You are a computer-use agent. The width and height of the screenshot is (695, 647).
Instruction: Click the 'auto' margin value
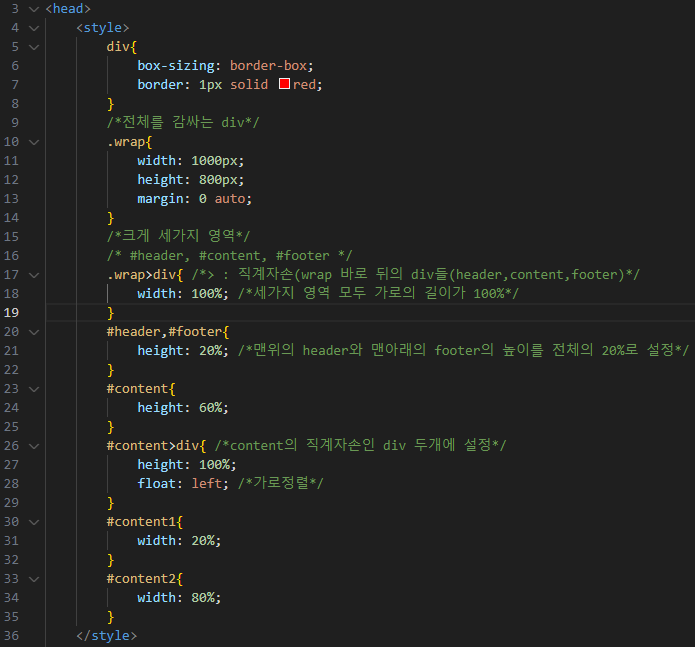coord(230,199)
